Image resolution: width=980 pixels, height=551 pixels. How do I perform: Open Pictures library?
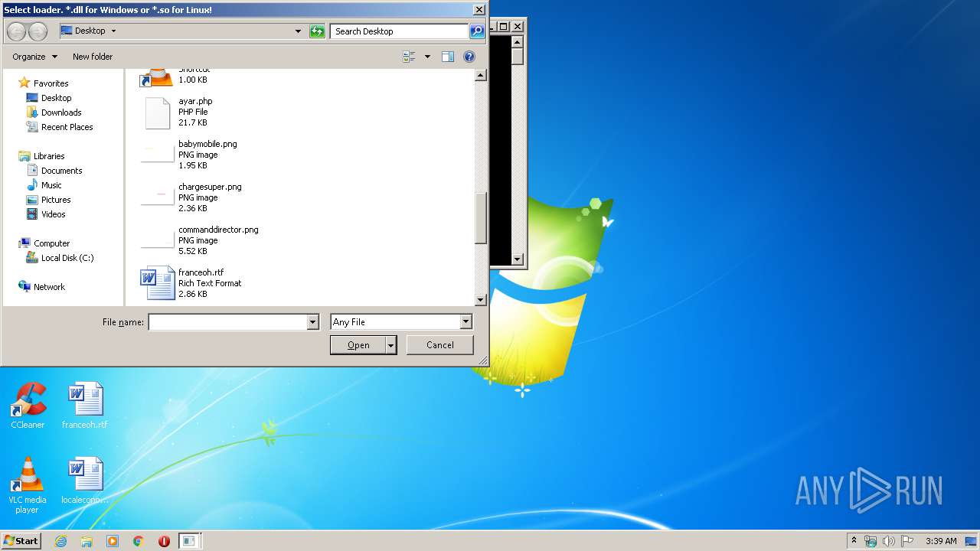pyautogui.click(x=56, y=200)
